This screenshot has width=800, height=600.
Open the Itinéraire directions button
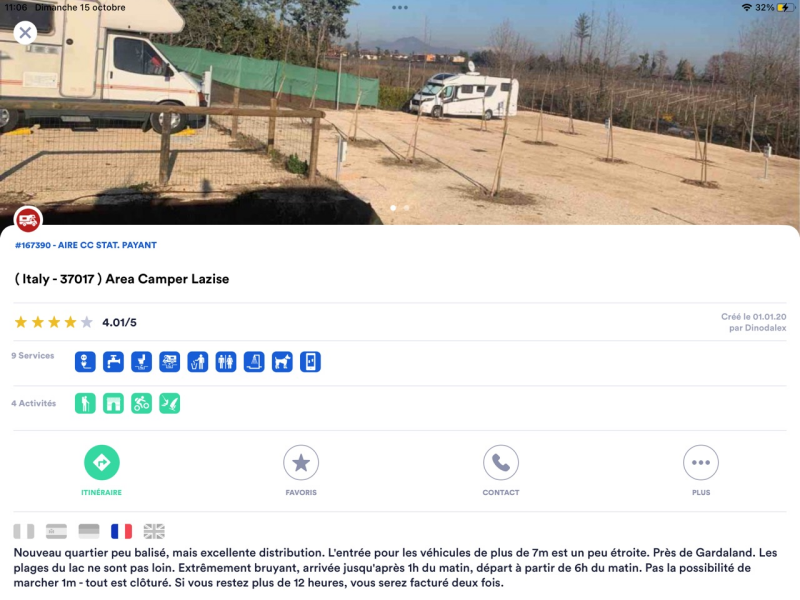(x=102, y=470)
